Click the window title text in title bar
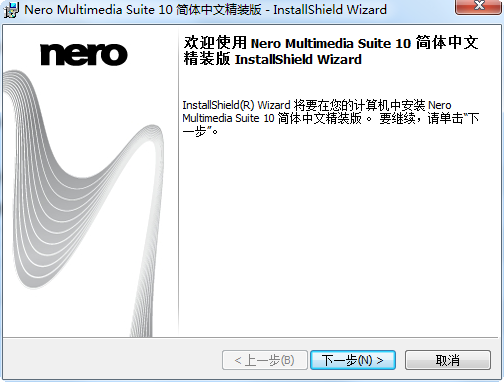 (x=206, y=10)
